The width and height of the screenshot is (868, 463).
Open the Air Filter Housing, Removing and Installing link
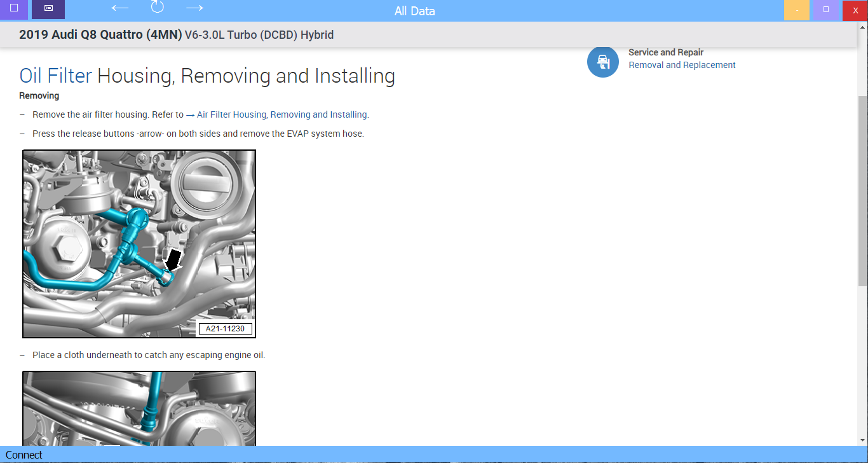[x=282, y=114]
